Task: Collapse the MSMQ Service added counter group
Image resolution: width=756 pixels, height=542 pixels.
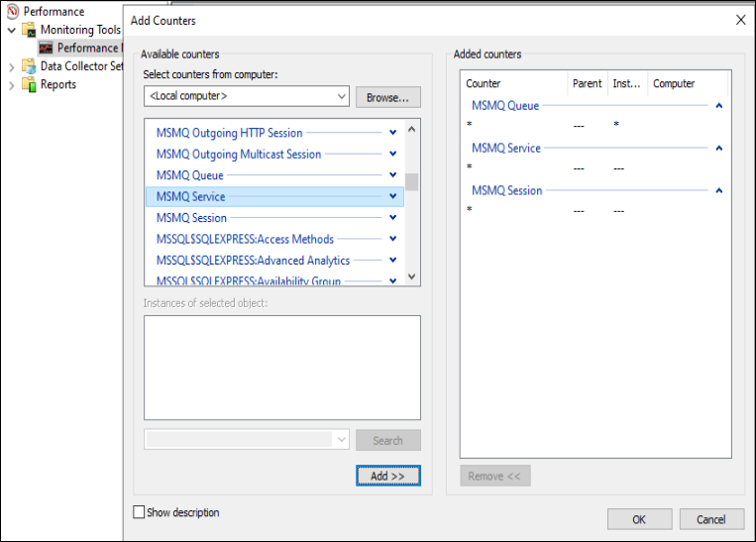Action: pos(719,149)
